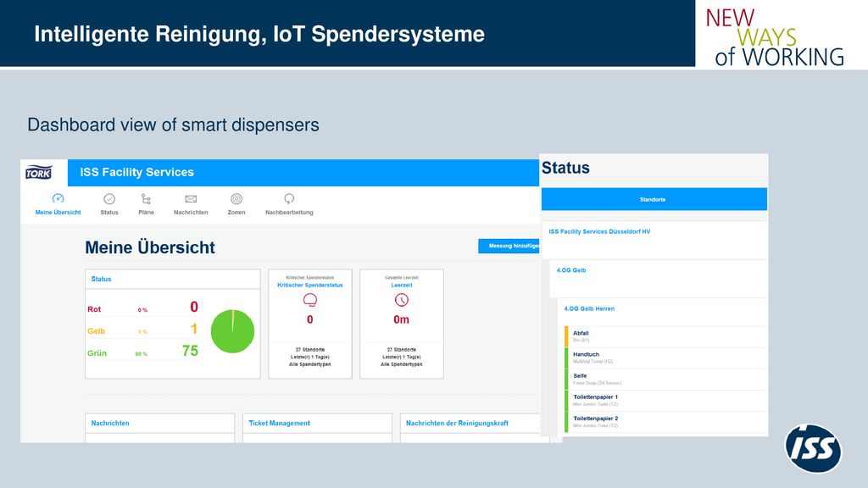Open Nachrichten der Reinigungskraft card heading
868x488 pixels.
click(x=457, y=424)
